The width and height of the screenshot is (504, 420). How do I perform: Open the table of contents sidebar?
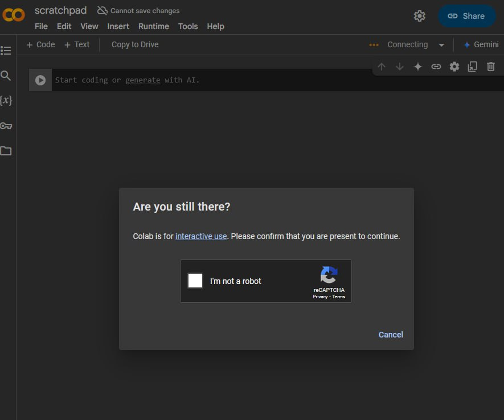[6, 51]
